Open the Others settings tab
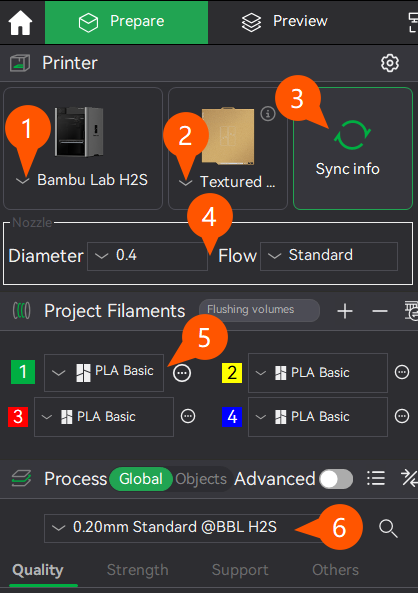The image size is (418, 593). (336, 570)
